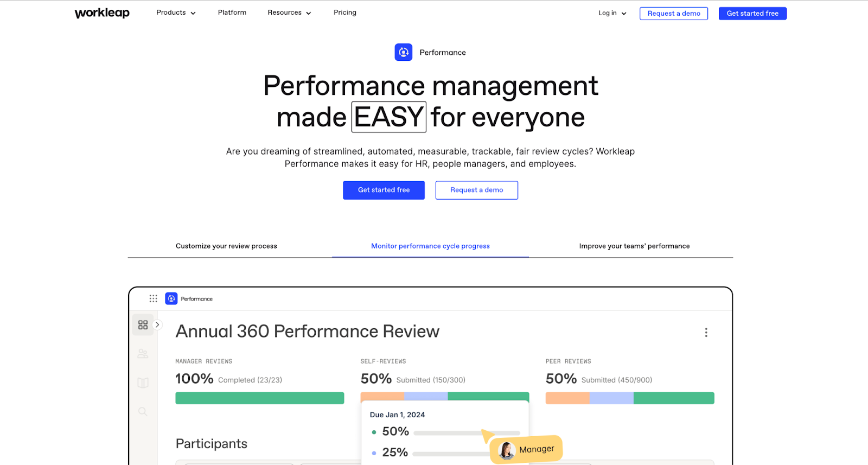Select Customize your review process tab
868x465 pixels.
tap(226, 246)
